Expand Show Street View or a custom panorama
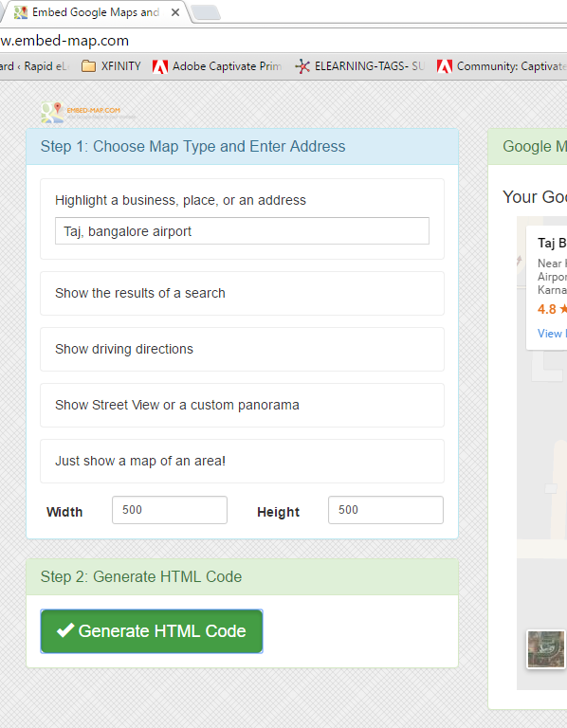 click(x=242, y=405)
